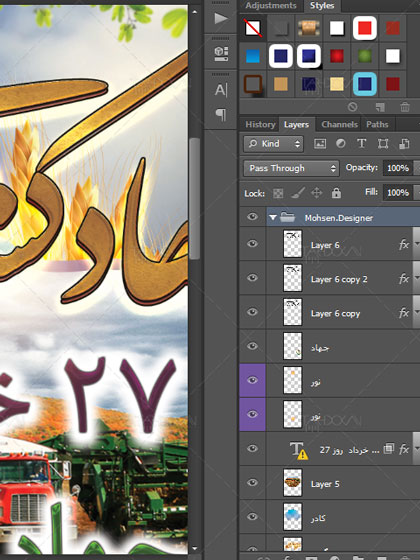Click canvas scroll down arrow
420x560 pixels.
click(194, 548)
